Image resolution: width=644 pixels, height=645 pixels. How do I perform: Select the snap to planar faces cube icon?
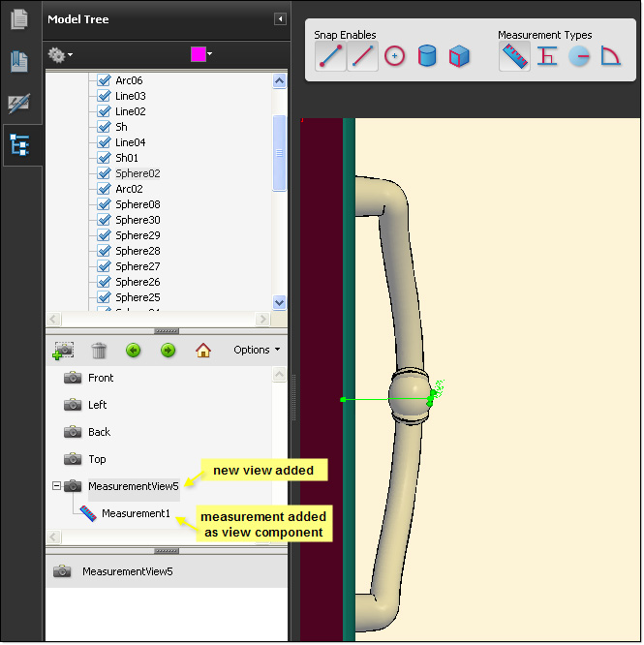pyautogui.click(x=459, y=56)
